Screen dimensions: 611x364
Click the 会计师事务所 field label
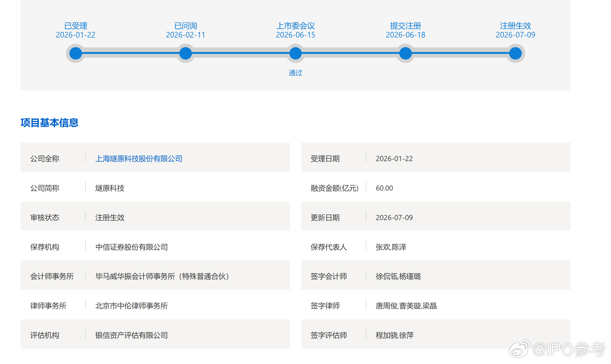coord(52,276)
